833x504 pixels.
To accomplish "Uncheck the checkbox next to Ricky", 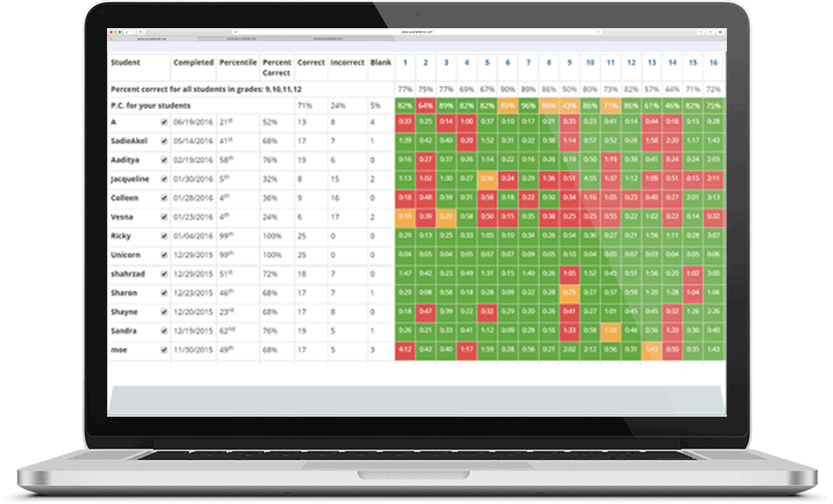I will pyautogui.click(x=164, y=235).
